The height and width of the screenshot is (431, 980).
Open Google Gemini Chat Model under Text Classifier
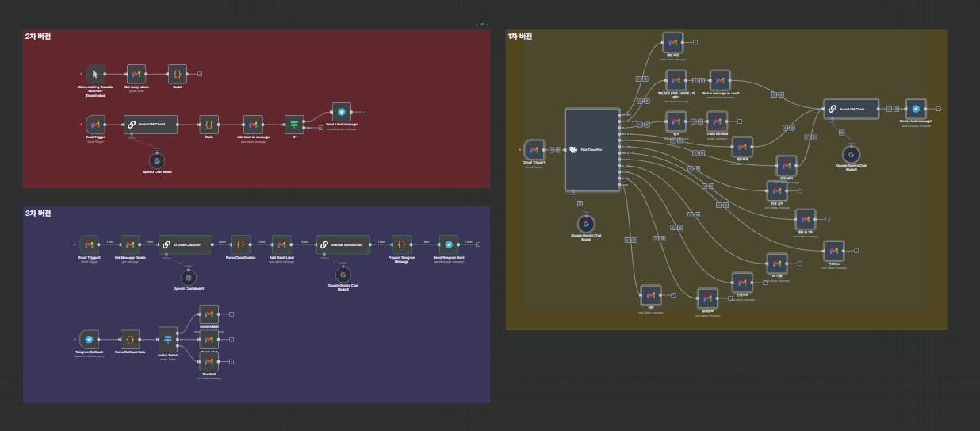(x=586, y=224)
